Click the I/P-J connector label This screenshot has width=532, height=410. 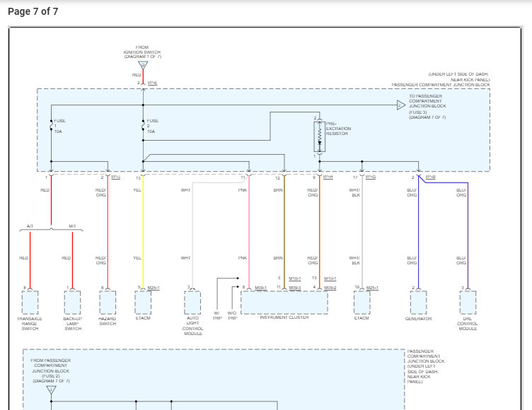click(x=116, y=177)
